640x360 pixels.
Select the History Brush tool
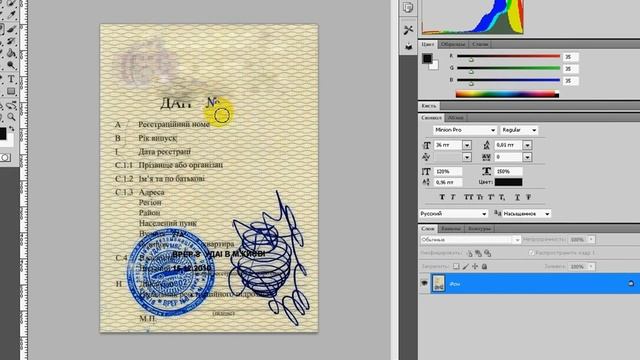point(11,41)
